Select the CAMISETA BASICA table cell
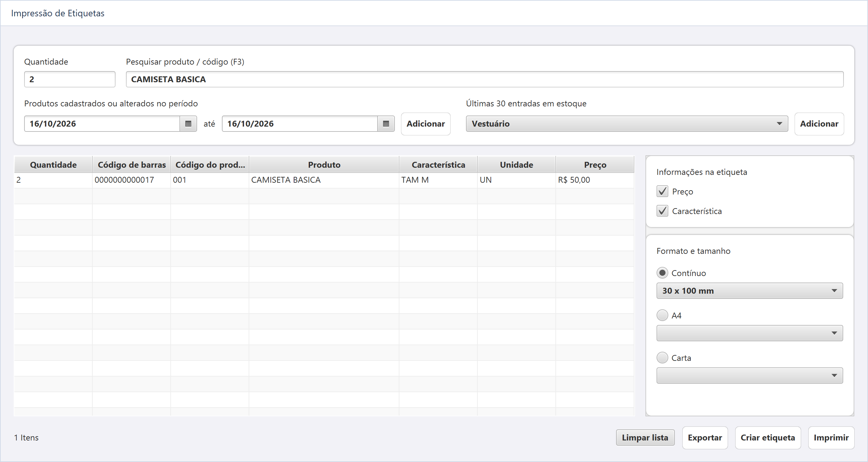868x462 pixels. click(324, 180)
